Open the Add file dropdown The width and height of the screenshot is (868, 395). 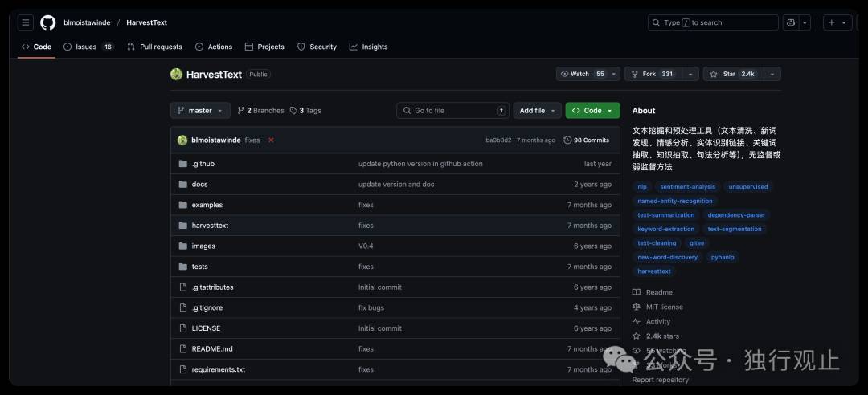(x=537, y=110)
